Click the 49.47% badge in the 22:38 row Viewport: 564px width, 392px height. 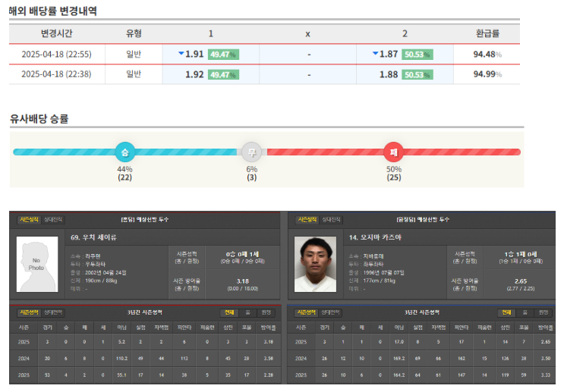[223, 75]
